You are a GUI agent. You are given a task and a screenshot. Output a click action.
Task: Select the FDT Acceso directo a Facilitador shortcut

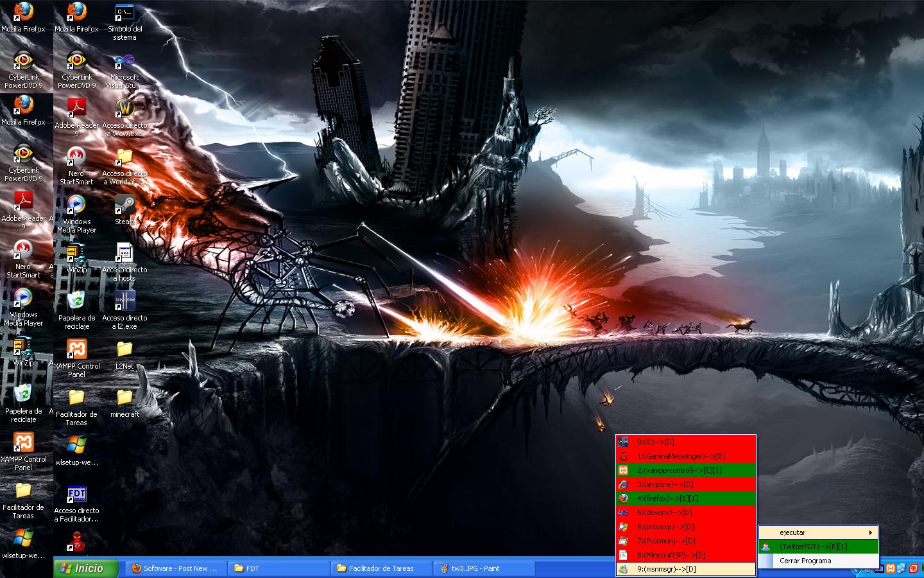click(x=76, y=504)
